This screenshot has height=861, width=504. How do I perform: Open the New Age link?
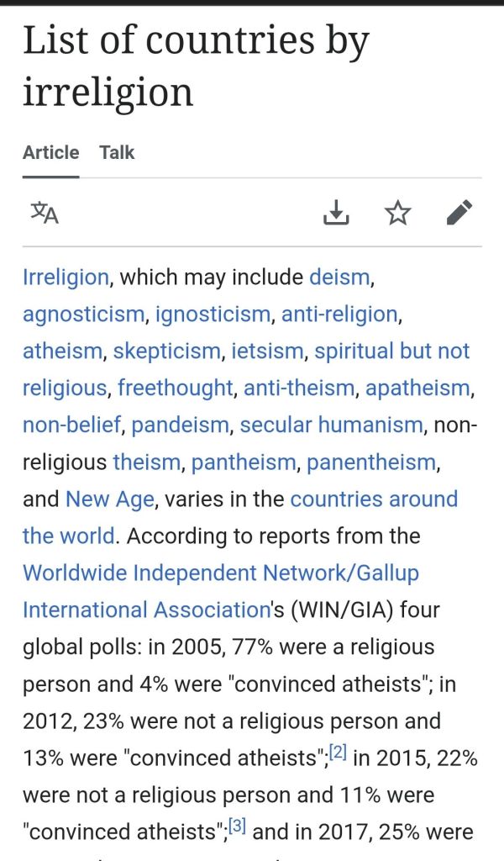tap(109, 499)
